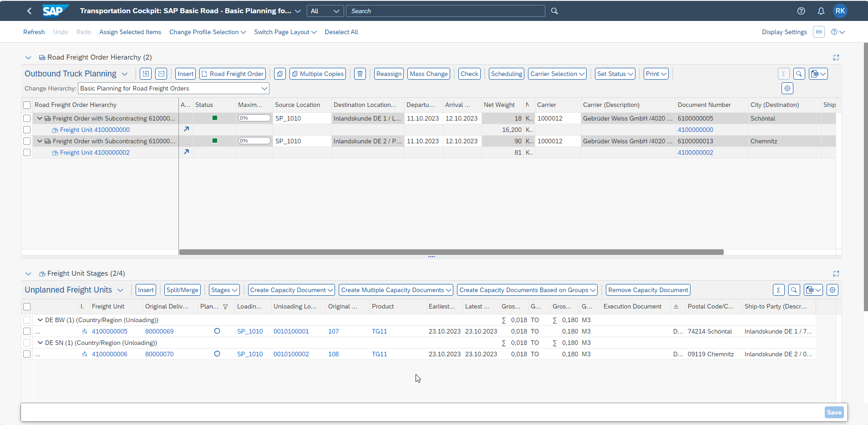This screenshot has width=868, height=425.
Task: Click the Reassign button
Action: [x=388, y=73]
